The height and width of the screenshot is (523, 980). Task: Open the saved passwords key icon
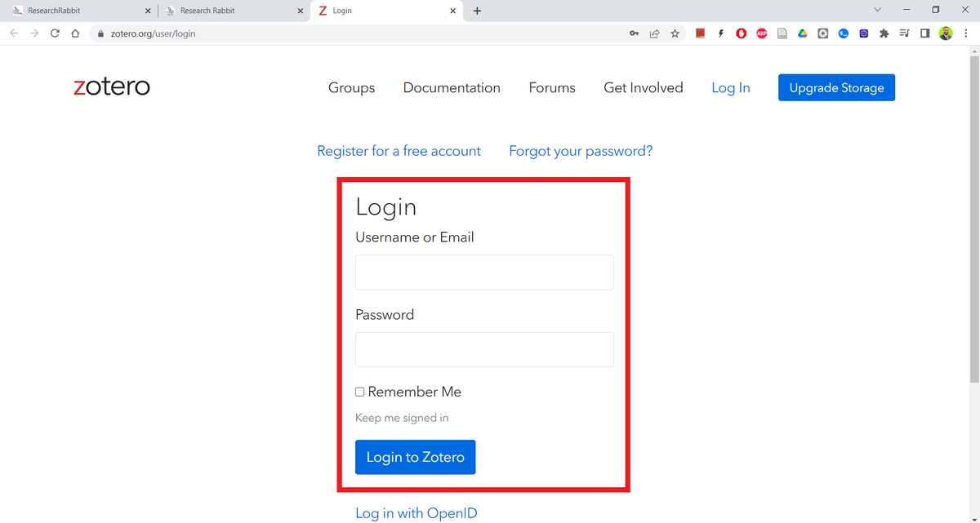[x=634, y=33]
